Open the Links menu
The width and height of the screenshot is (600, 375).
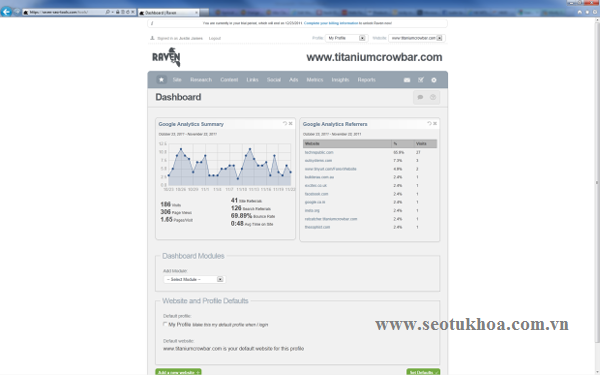[x=252, y=80]
